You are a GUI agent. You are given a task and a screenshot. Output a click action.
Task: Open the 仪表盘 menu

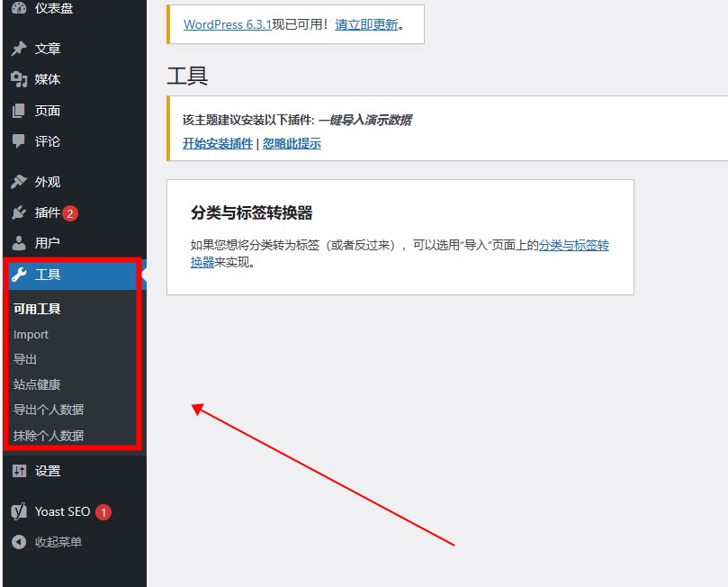coord(54,8)
